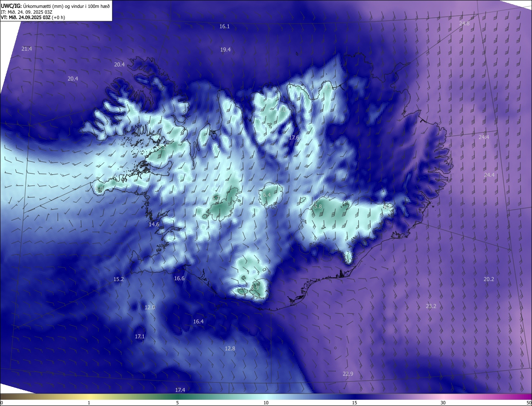532x406 pixels.
Task: Click the 12.8 value label
Action: click(230, 348)
